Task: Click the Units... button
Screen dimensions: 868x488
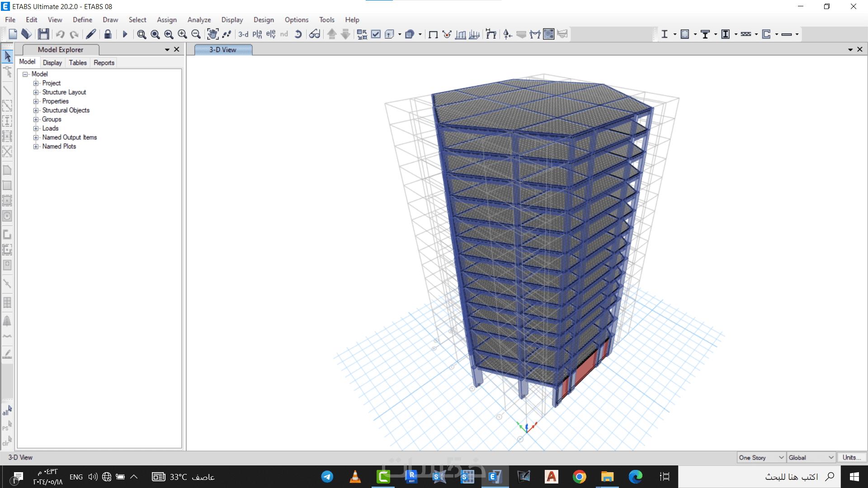Action: coord(851,457)
